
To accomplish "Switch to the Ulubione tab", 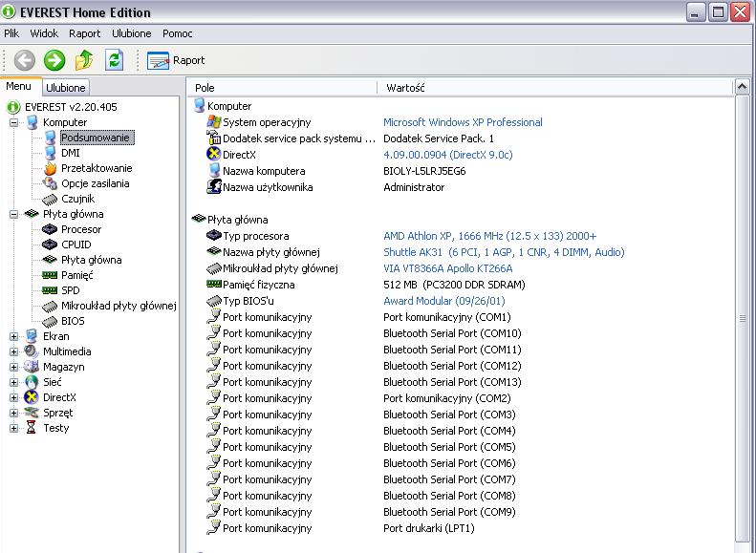I will (x=66, y=88).
